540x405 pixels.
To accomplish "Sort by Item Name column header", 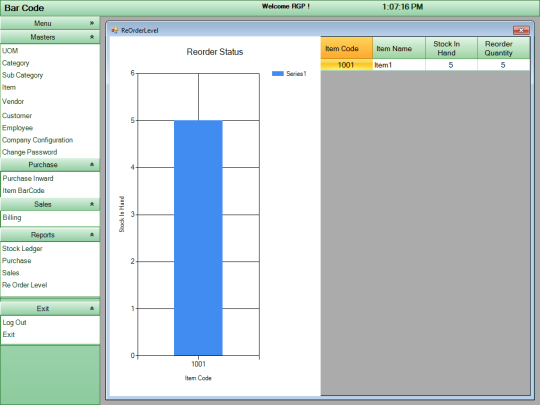I will click(399, 48).
